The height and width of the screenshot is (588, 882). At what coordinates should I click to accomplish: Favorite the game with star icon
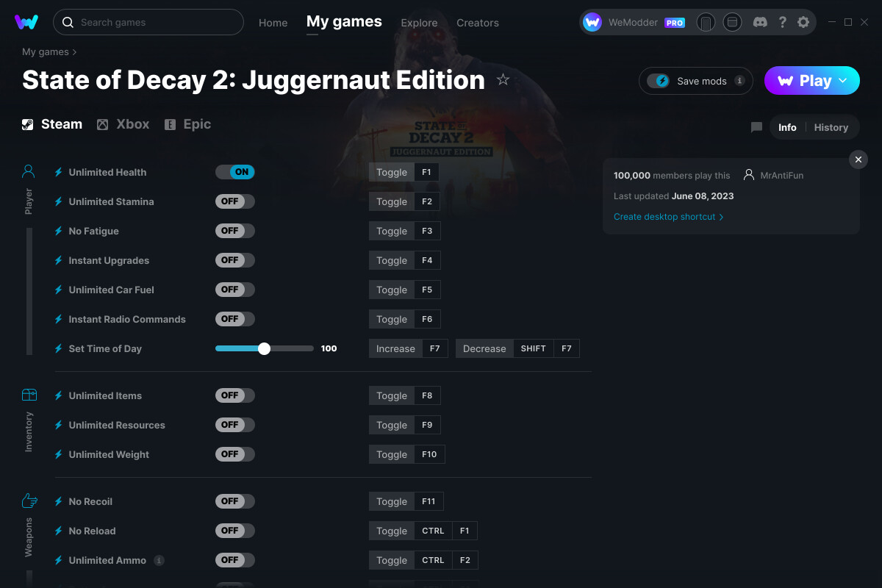(503, 79)
